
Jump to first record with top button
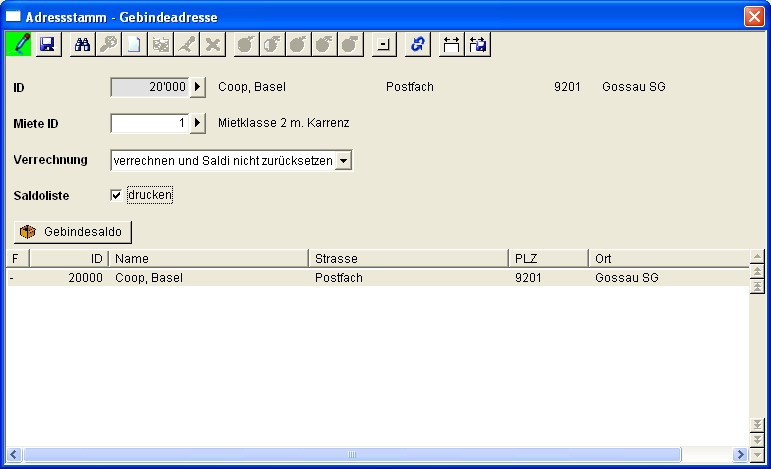757,286
